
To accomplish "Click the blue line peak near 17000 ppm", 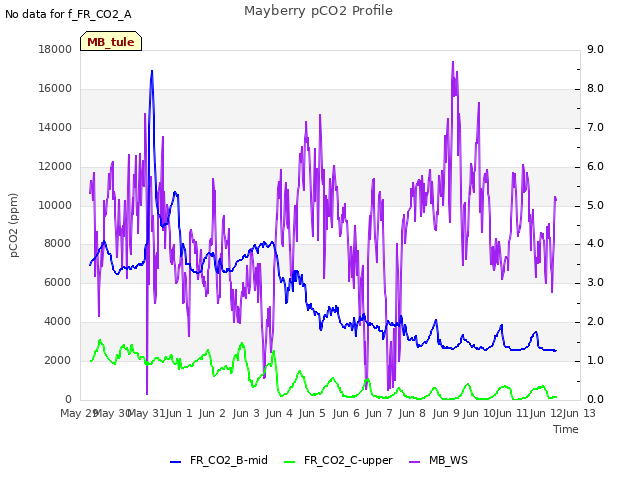I will click(152, 71).
